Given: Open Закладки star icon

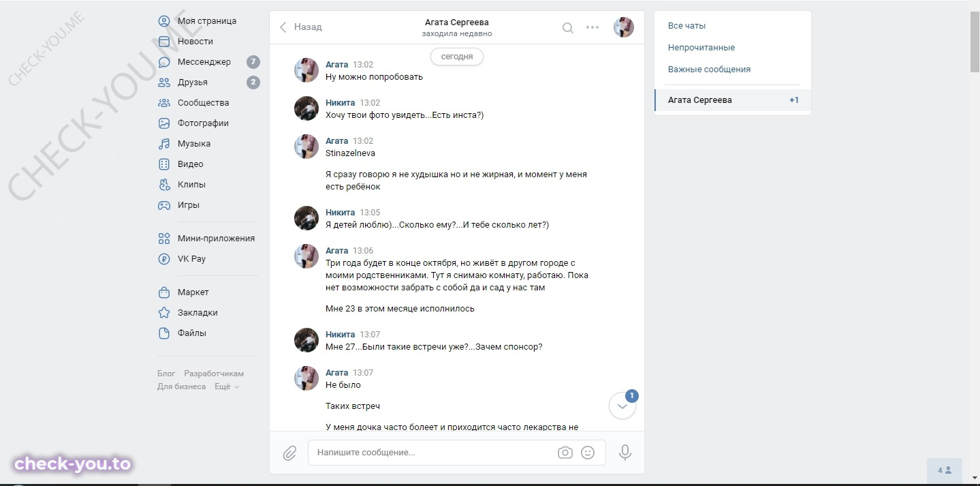Looking at the screenshot, I should point(164,313).
